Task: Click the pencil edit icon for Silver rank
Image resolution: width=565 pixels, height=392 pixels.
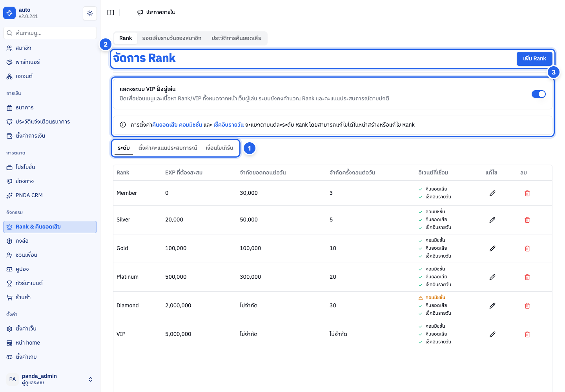Action: pyautogui.click(x=492, y=220)
